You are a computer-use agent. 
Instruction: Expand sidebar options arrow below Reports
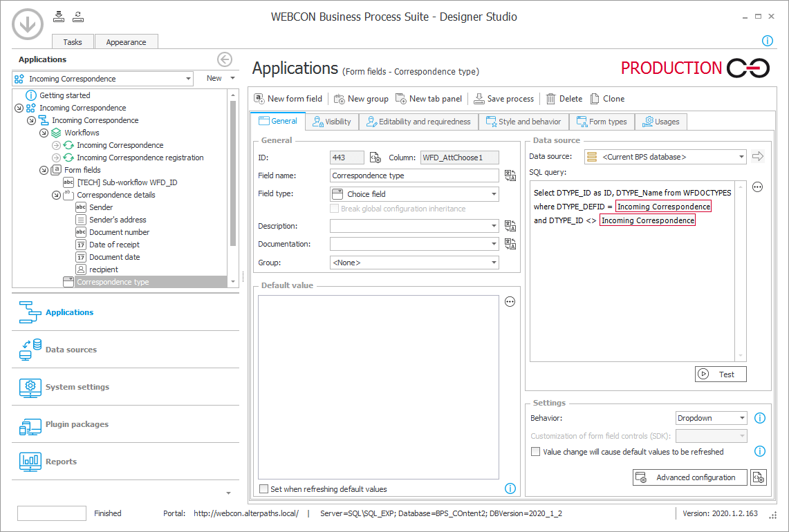click(x=228, y=493)
